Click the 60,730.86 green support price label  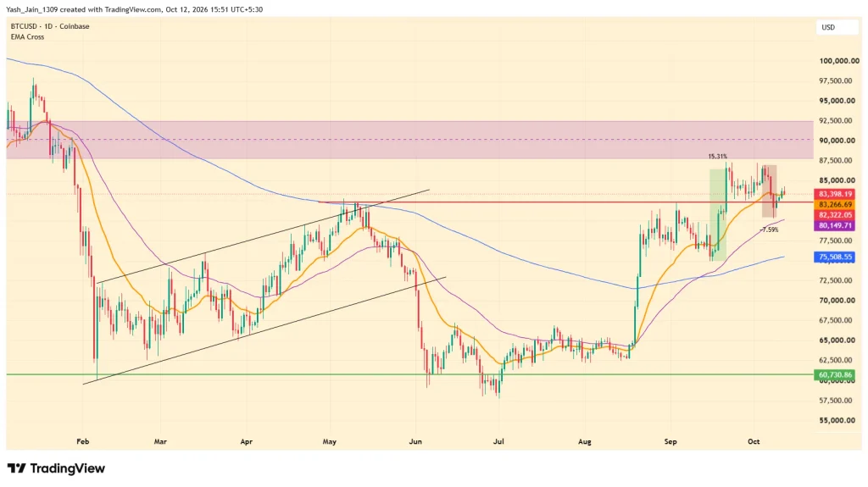pyautogui.click(x=834, y=375)
